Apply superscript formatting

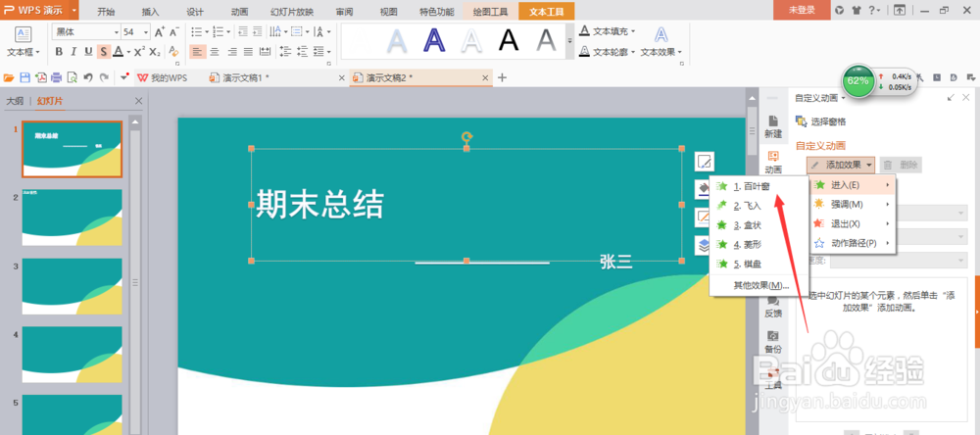pyautogui.click(x=140, y=52)
